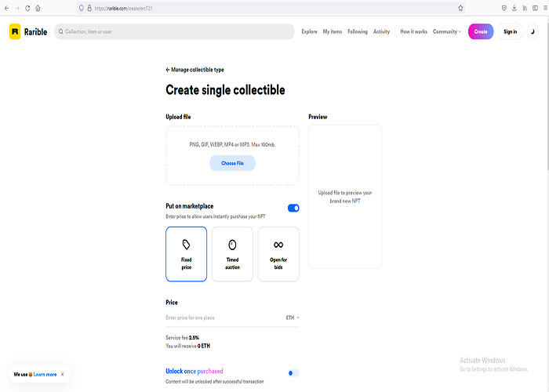This screenshot has width=549, height=392.
Task: Click the pink Create button
Action: pyautogui.click(x=481, y=31)
